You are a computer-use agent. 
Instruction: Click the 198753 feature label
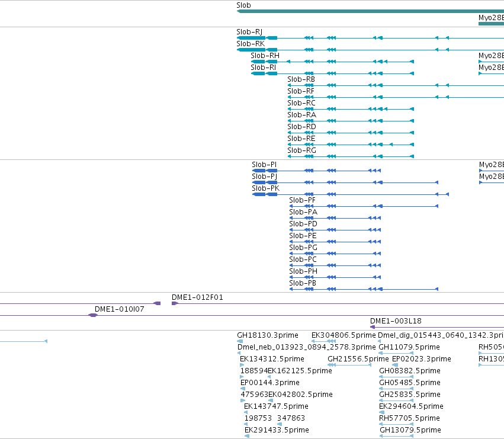pyautogui.click(x=258, y=418)
